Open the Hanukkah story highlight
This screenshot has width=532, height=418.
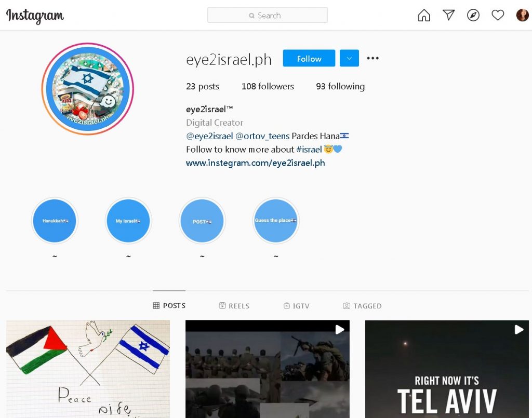tap(55, 221)
